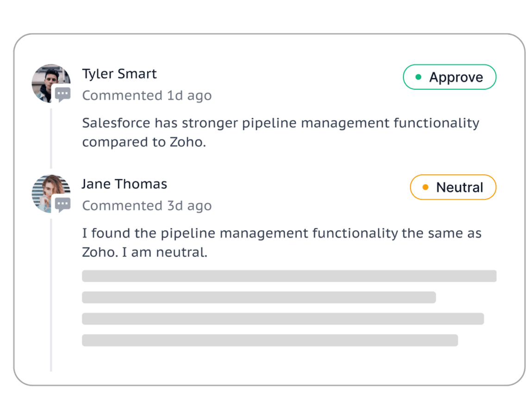This screenshot has width=532, height=417.
Task: Click "Commented 1d ago" timestamp
Action: point(147,95)
